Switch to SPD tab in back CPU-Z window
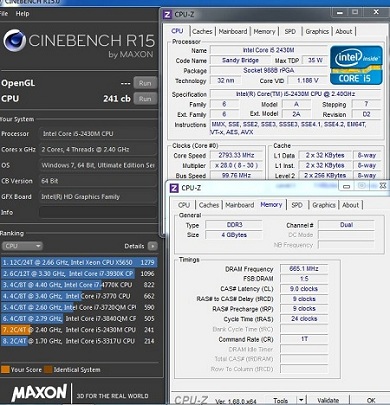The width and height of the screenshot is (390, 405). [x=290, y=32]
